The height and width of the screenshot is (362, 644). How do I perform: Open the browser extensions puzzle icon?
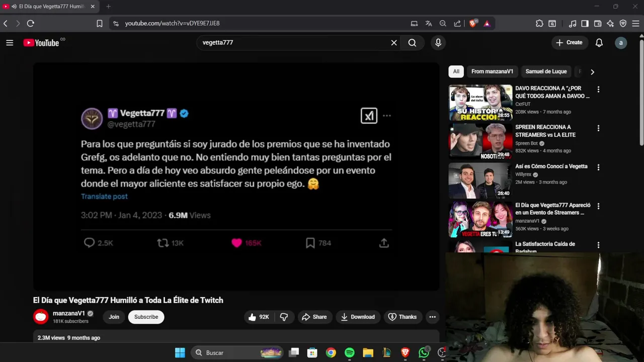coord(539,23)
